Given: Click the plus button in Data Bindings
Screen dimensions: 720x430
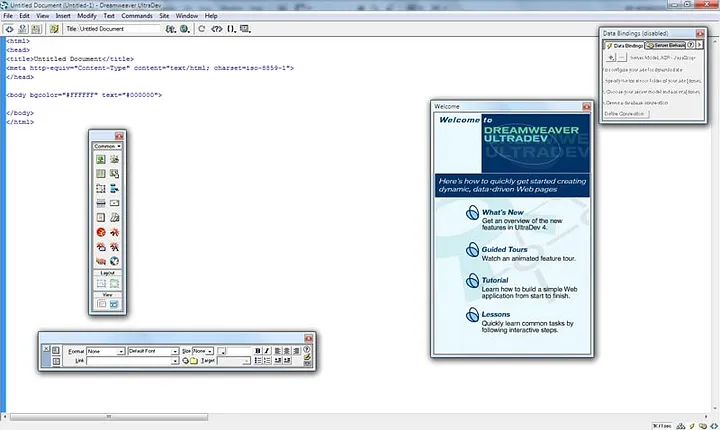Looking at the screenshot, I should (610, 58).
